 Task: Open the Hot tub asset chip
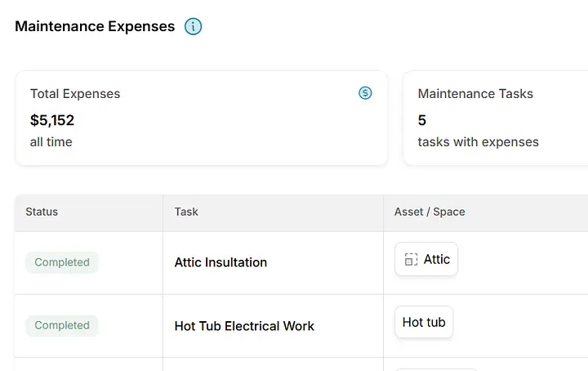(x=424, y=322)
